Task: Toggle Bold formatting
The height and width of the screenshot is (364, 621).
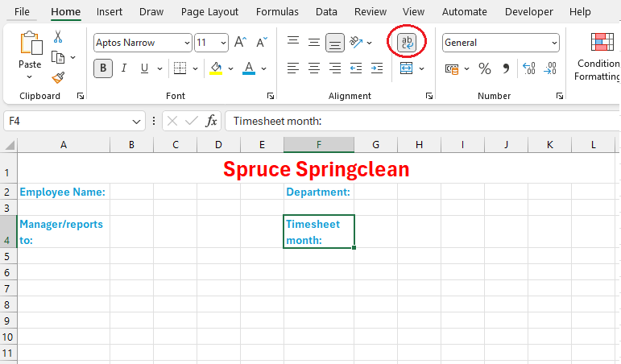Action: click(x=103, y=68)
